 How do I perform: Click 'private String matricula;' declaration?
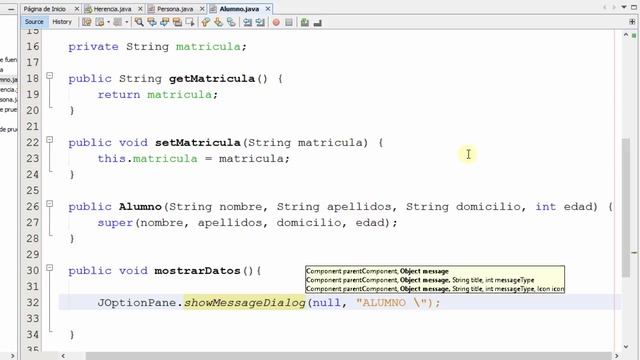tap(158, 47)
